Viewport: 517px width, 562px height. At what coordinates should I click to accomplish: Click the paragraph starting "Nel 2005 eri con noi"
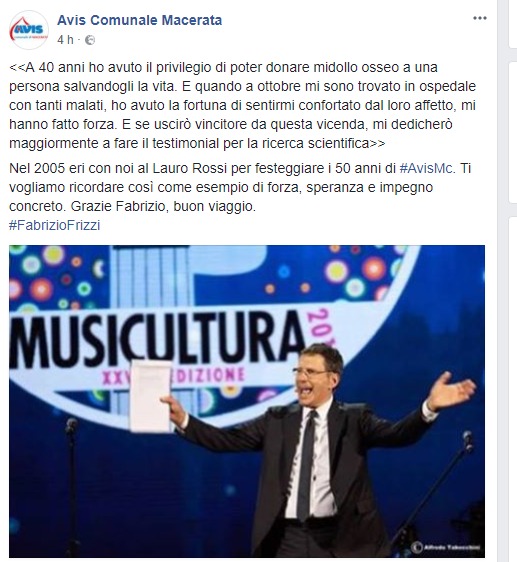click(x=240, y=187)
